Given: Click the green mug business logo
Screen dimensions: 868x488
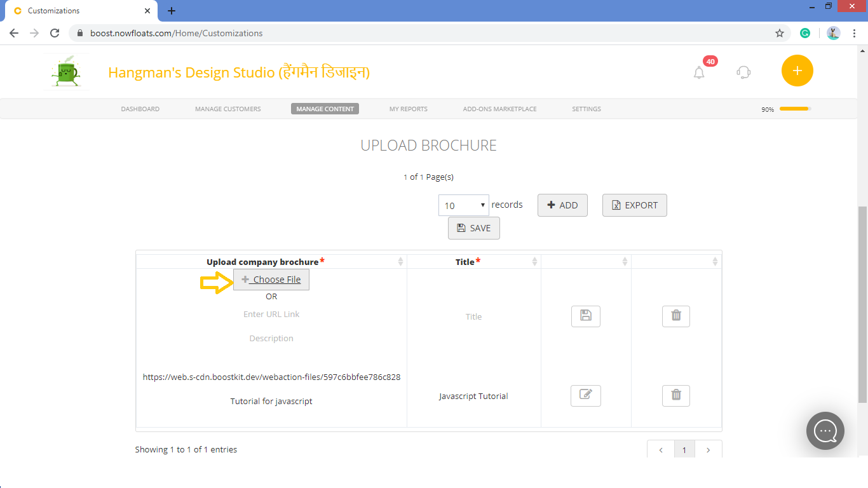Looking at the screenshot, I should pyautogui.click(x=65, y=72).
